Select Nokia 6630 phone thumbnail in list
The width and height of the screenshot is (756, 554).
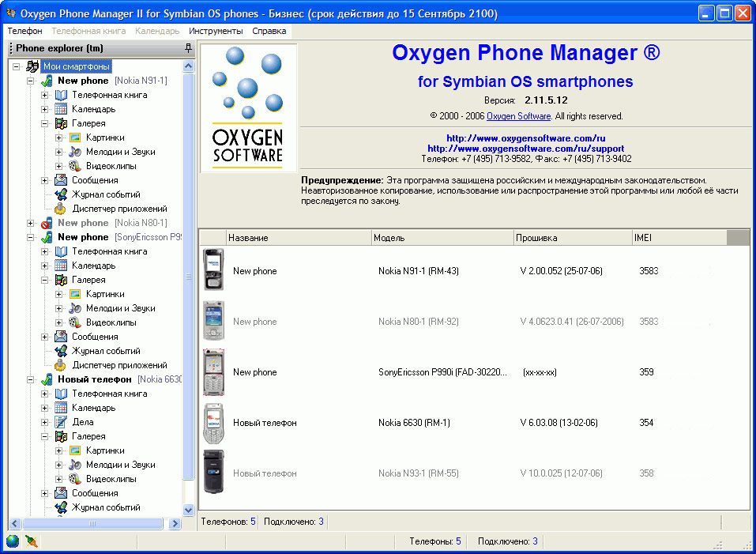coord(213,423)
